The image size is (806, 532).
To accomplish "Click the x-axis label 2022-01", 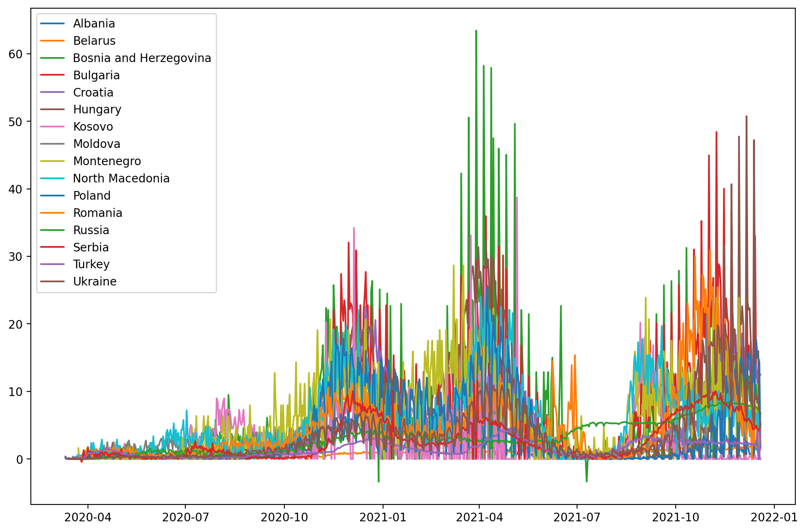I will pyautogui.click(x=774, y=518).
